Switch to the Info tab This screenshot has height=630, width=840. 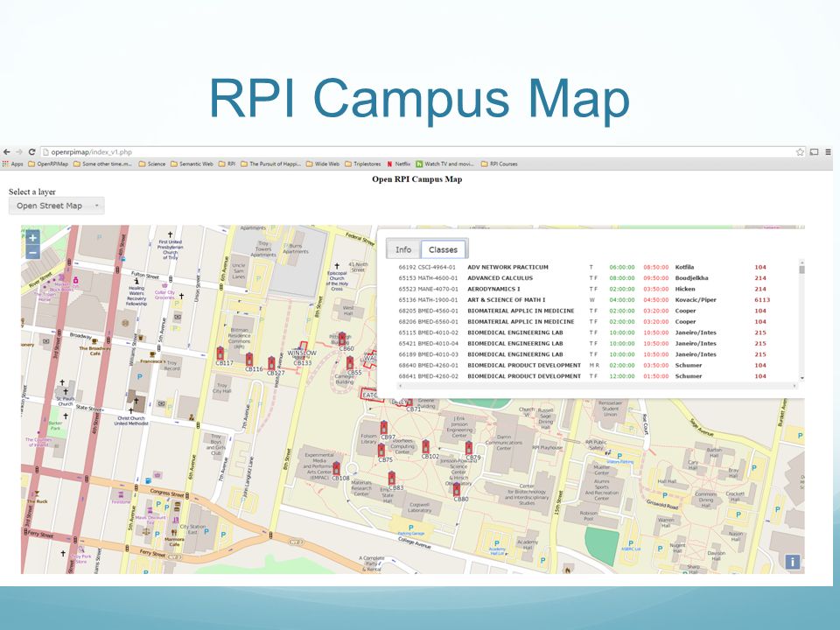coord(403,249)
